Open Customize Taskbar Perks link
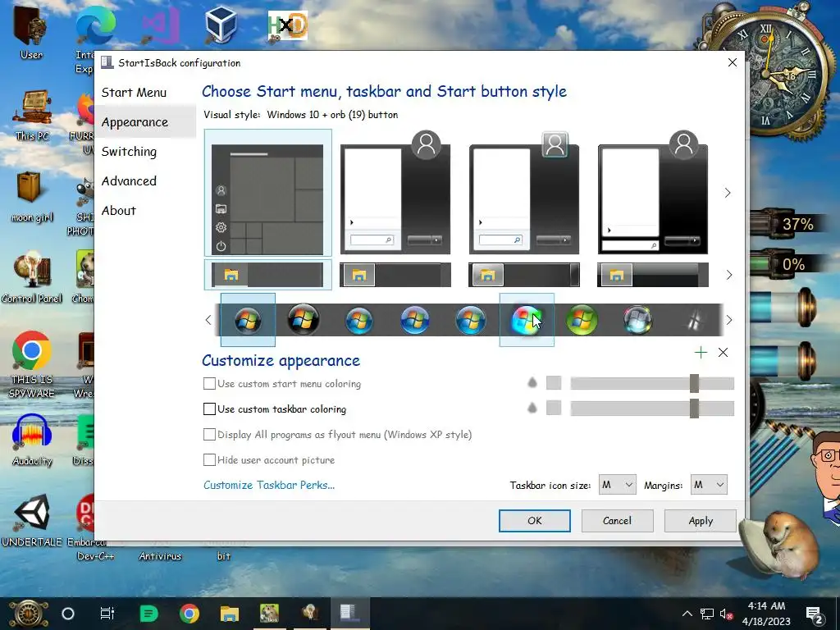 269,485
